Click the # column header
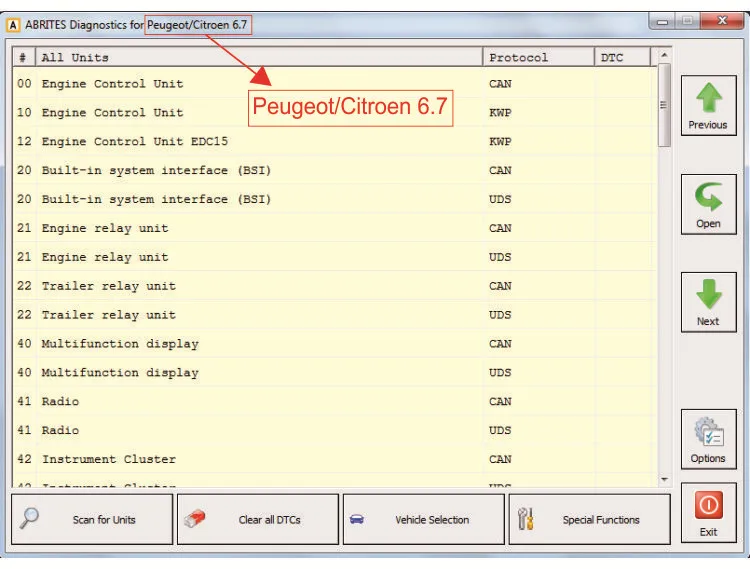Image resolution: width=750 pixels, height=569 pixels. [x=23, y=57]
